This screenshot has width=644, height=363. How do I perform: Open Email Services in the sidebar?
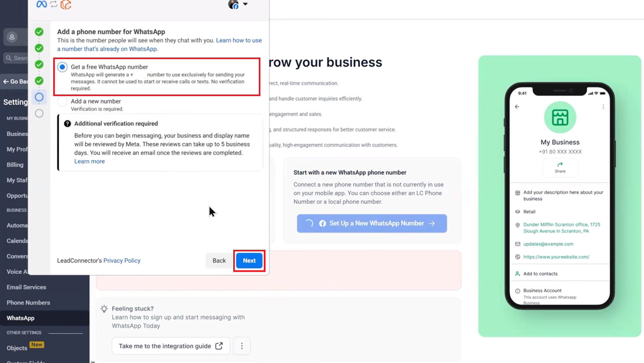click(26, 287)
